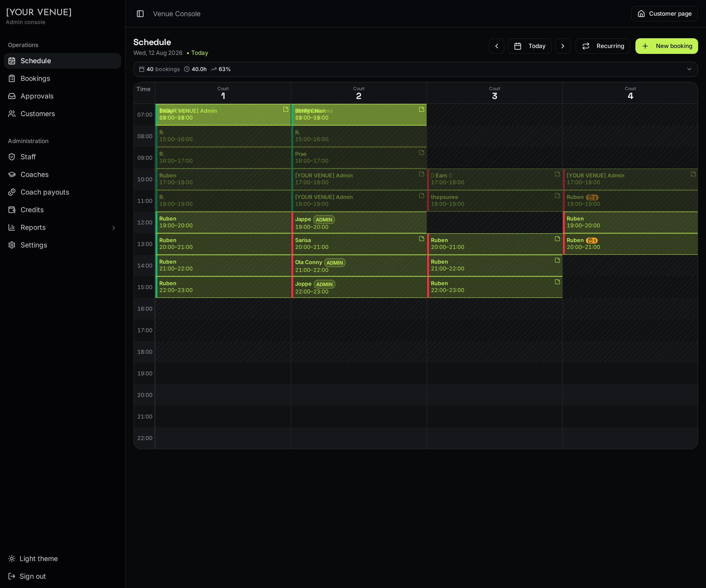Screen dimensions: 706x588
Task: Go to next day arrow
Action: 562,46
